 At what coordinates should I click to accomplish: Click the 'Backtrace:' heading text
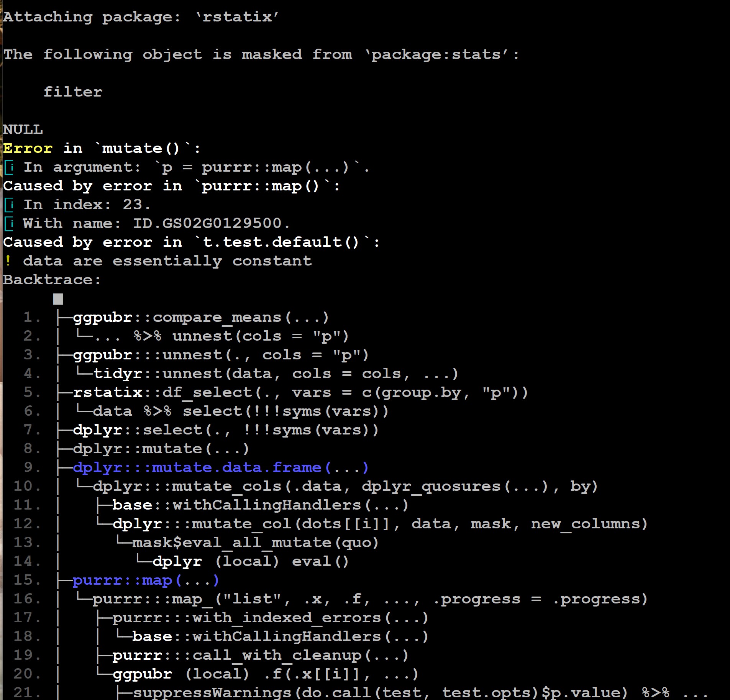point(52,280)
